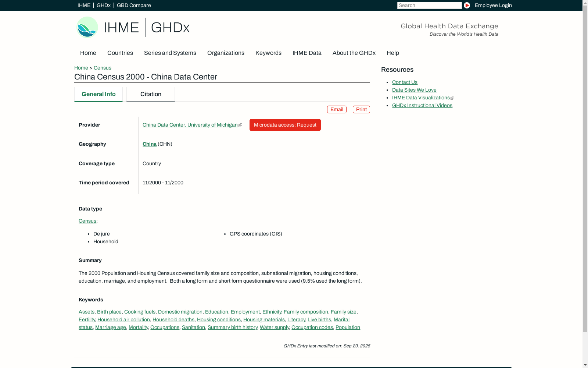Viewport: 588px width, 368px height.
Task: Open the Organizations menu
Action: [226, 53]
